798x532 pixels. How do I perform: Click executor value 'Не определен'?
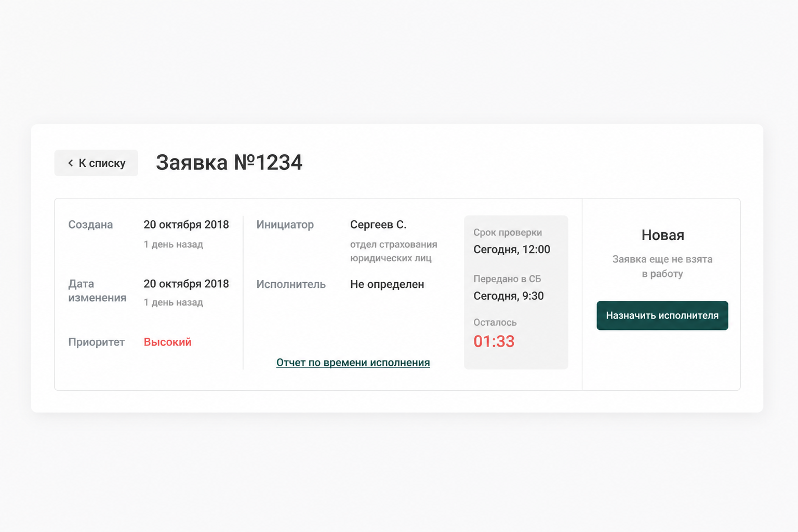coord(387,284)
